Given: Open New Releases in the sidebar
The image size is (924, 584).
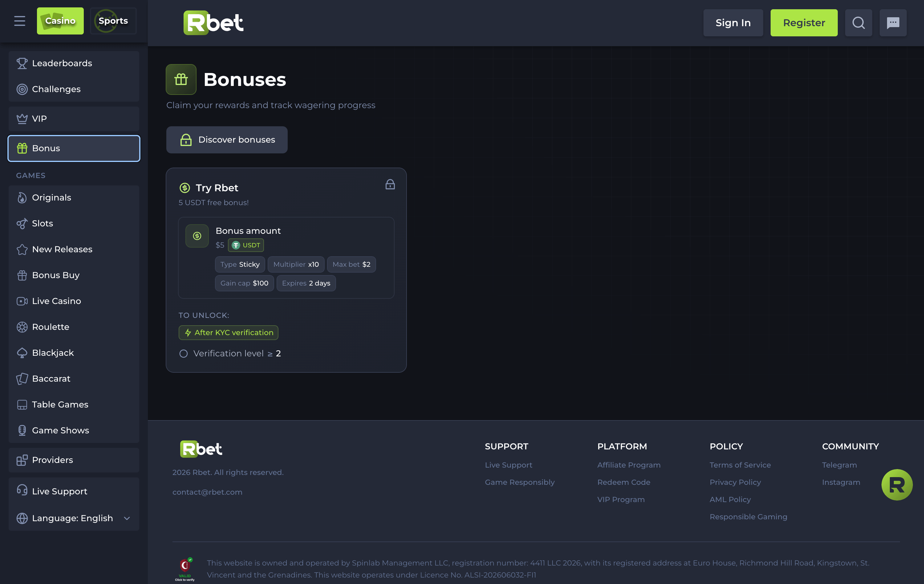Looking at the screenshot, I should tap(74, 249).
